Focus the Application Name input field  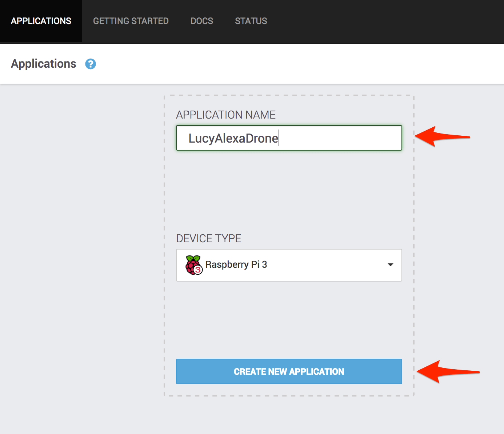[x=338, y=138]
